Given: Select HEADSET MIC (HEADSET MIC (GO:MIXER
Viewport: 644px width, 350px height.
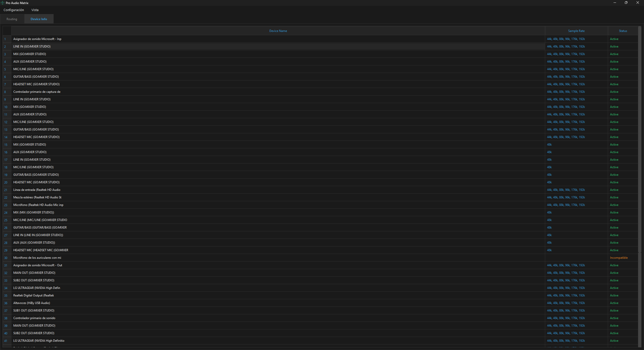Looking at the screenshot, I should [278, 250].
